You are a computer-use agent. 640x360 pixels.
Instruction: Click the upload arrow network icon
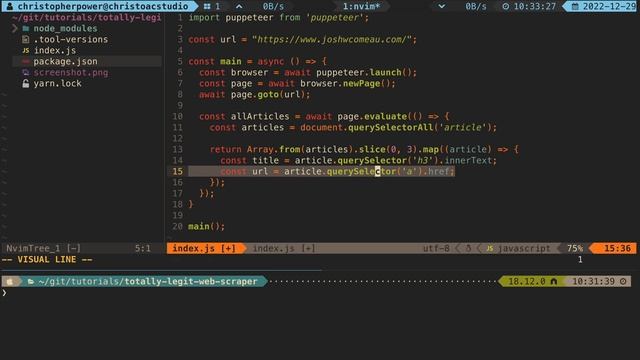click(239, 6)
